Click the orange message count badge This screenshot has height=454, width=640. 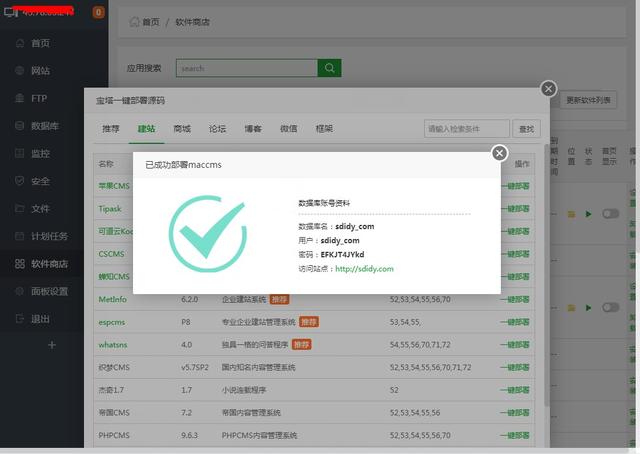click(x=98, y=13)
